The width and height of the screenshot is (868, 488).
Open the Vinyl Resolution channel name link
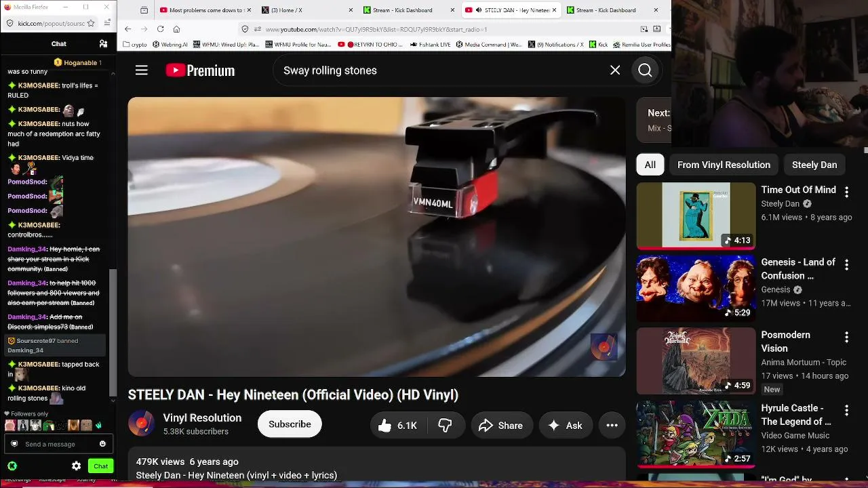202,418
